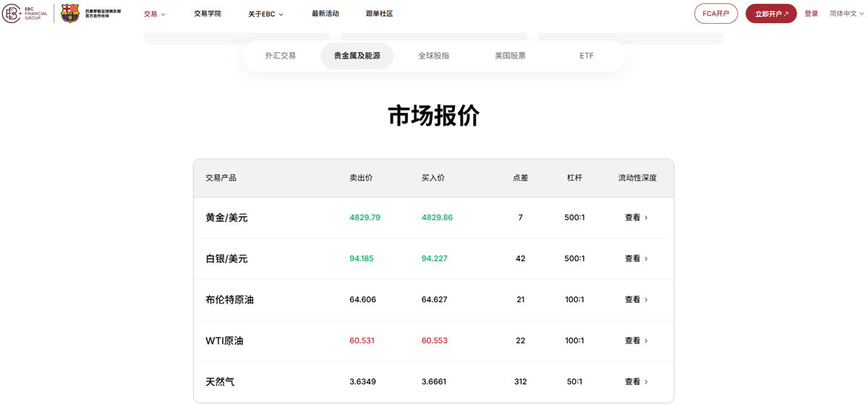Click the 市场报价 heading
Viewport: 868px width, 407px height.
click(x=434, y=116)
